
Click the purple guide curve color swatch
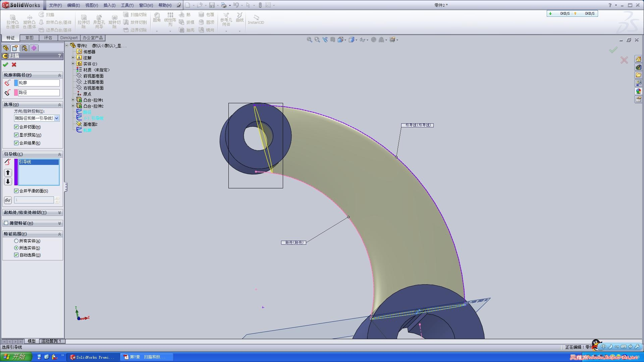point(16,172)
